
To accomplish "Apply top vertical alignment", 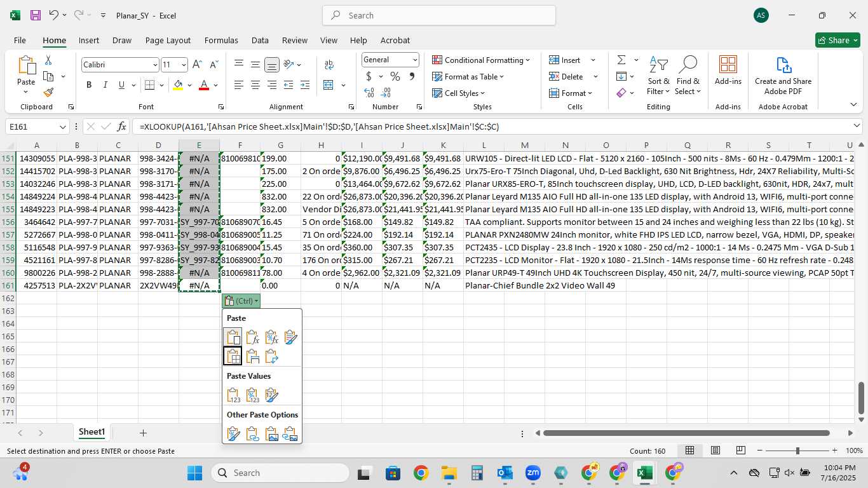I will 239,64.
